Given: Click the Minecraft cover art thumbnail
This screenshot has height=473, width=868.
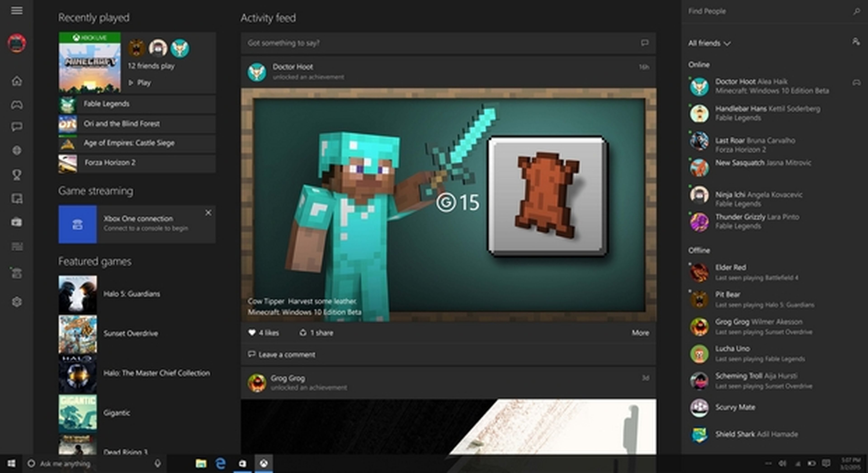Looking at the screenshot, I should pos(90,63).
